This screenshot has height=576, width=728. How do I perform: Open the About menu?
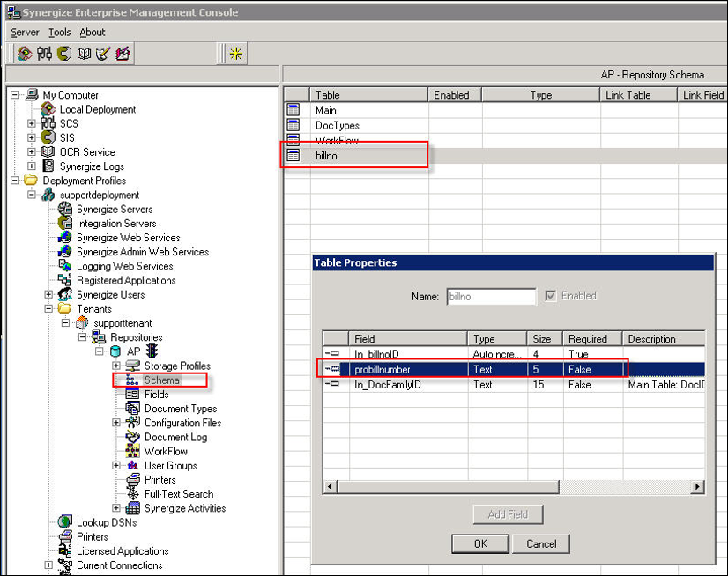[93, 32]
